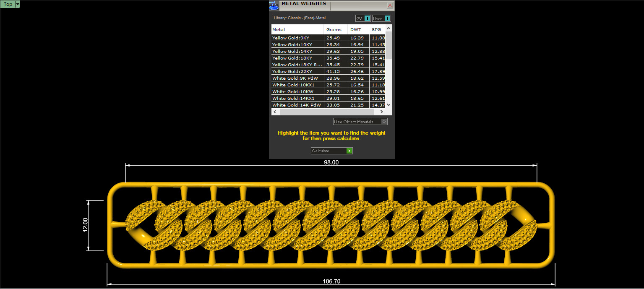Select the Yellow Gold:22KY row
Screen dimensions: 644x289
[x=328, y=71]
